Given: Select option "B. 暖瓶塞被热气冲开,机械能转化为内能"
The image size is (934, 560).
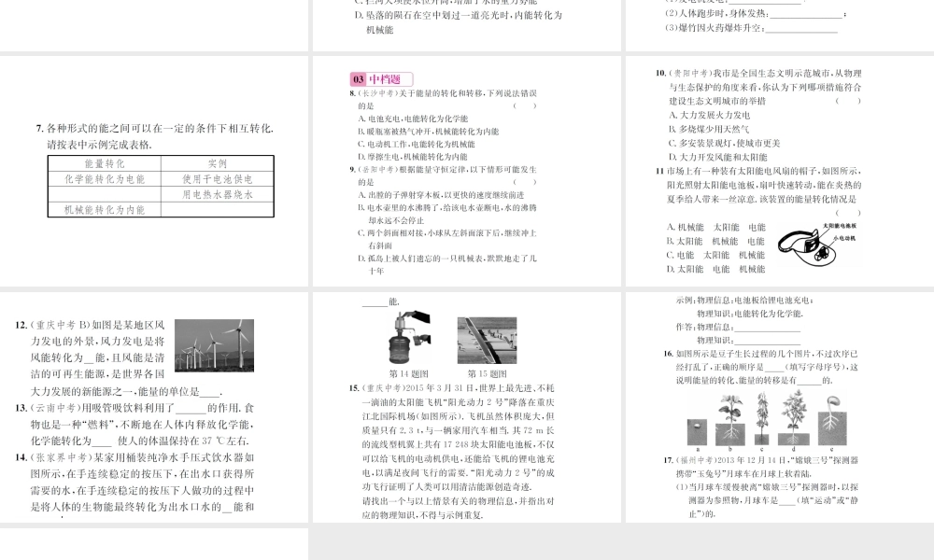Looking at the screenshot, I should pyautogui.click(x=429, y=132).
